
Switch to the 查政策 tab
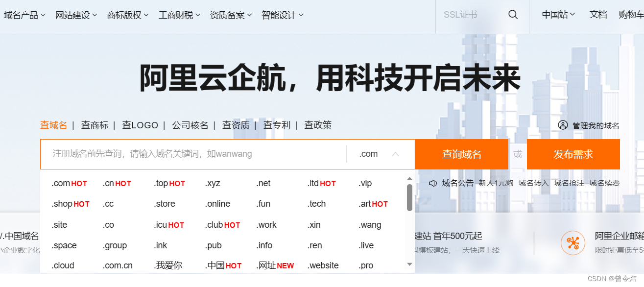pos(318,125)
